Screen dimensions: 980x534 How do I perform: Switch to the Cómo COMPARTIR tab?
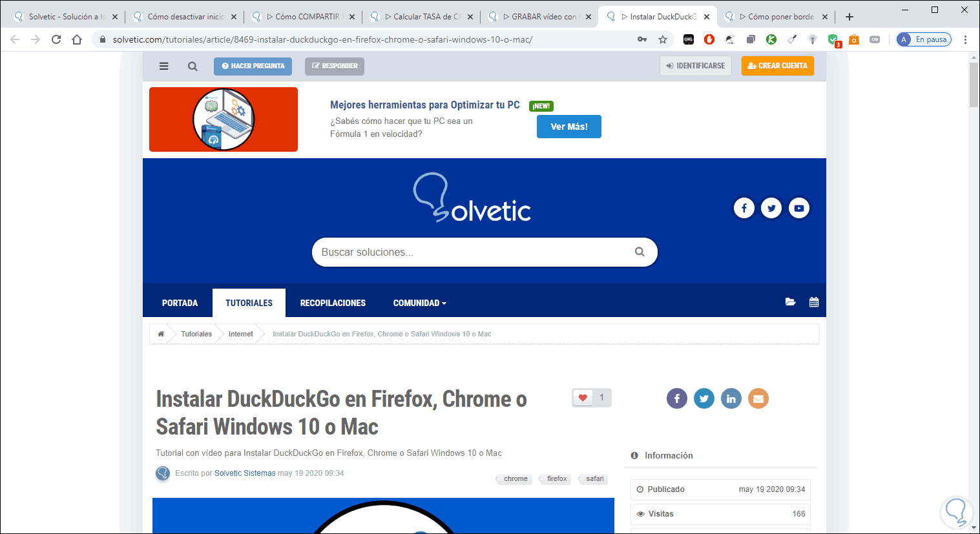(x=302, y=17)
